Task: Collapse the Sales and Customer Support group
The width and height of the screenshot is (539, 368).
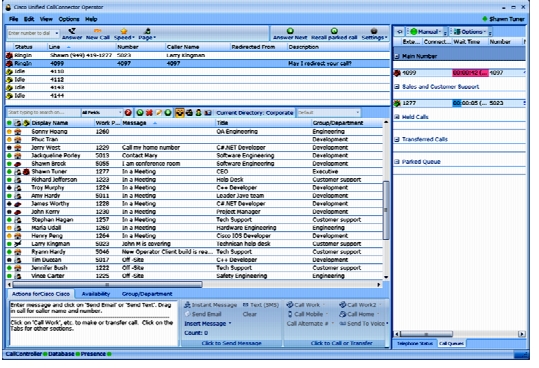Action: pos(397,87)
